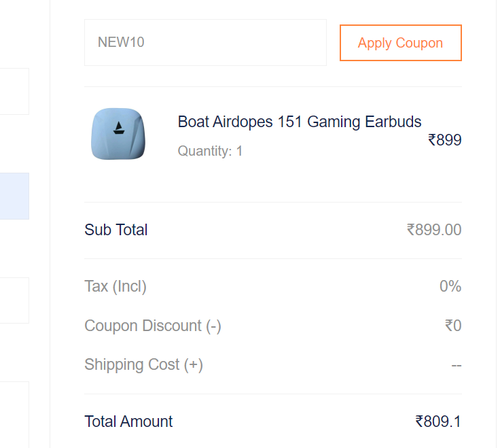Screen dimensions: 500x448
Task: Select the Sub Total label
Action: pos(116,230)
